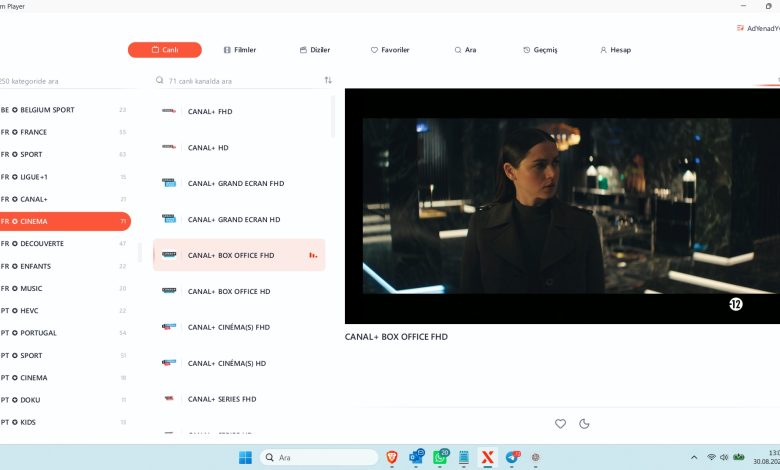The image size is (780, 470).
Task: Select the BE BELGIUM SPORT category
Action: [65, 110]
